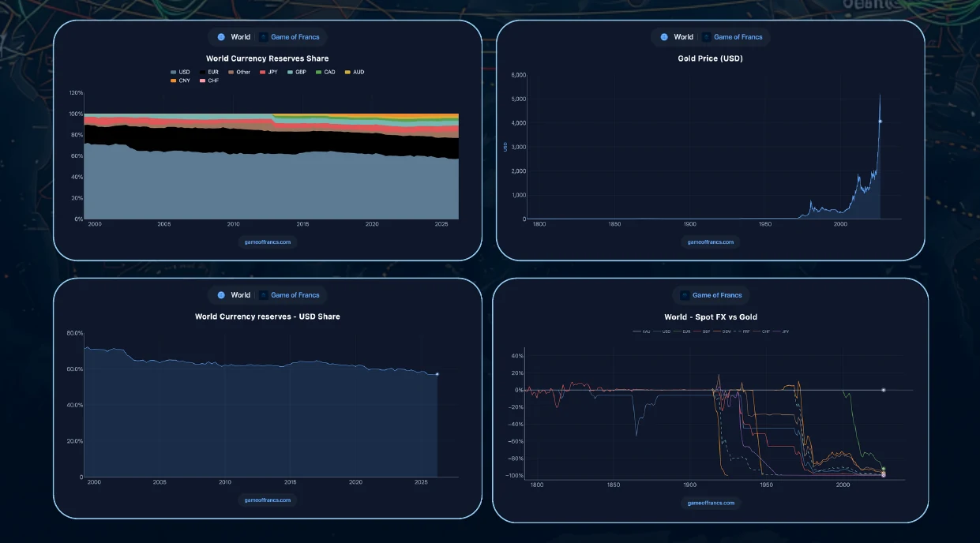Open gameoffrancs.com link under Reserves Share chart
This screenshot has height=543, width=980.
(268, 242)
